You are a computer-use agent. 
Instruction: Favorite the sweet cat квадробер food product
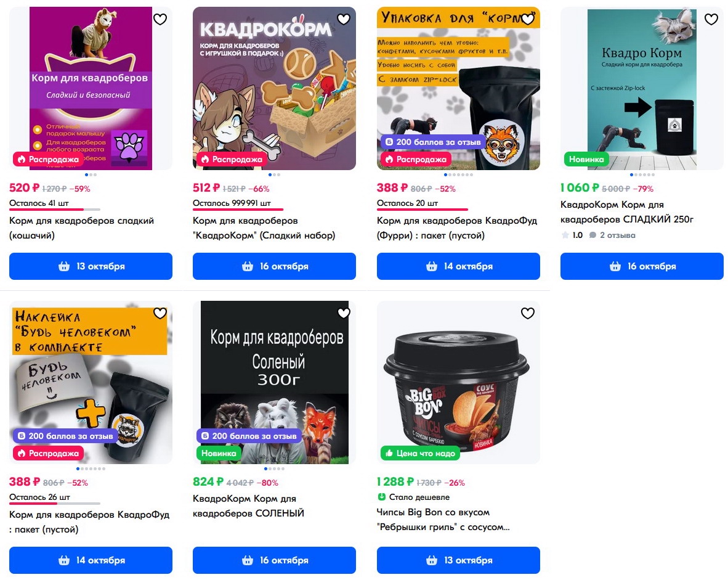pyautogui.click(x=160, y=19)
